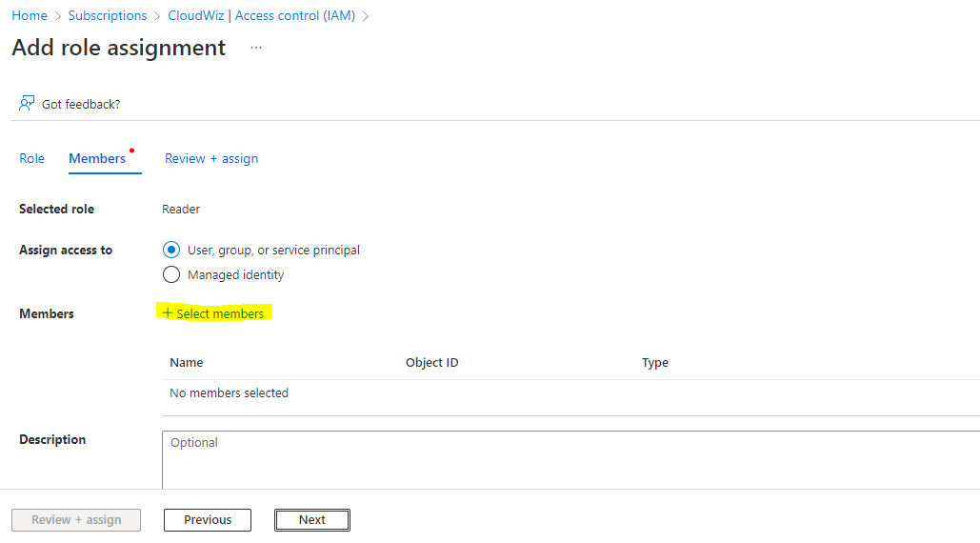
Task: Open the ellipsis more options menu
Action: pyautogui.click(x=255, y=48)
